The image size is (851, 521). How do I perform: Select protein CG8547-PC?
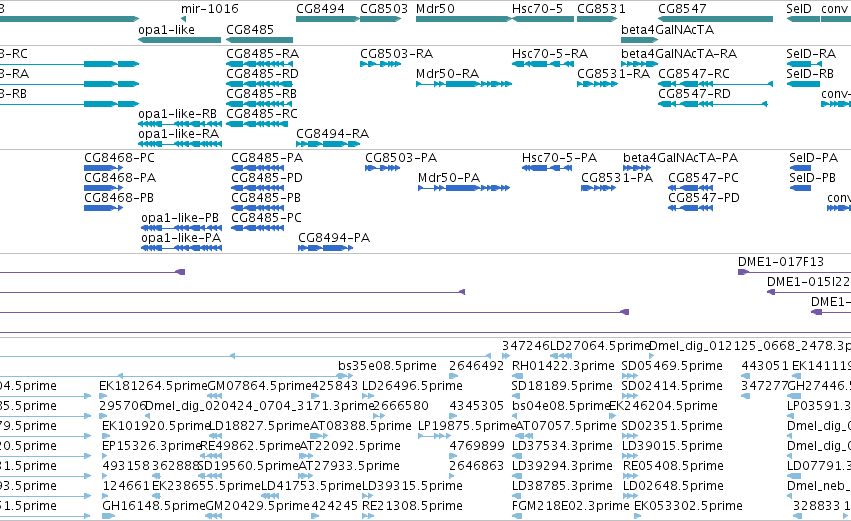pos(690,188)
